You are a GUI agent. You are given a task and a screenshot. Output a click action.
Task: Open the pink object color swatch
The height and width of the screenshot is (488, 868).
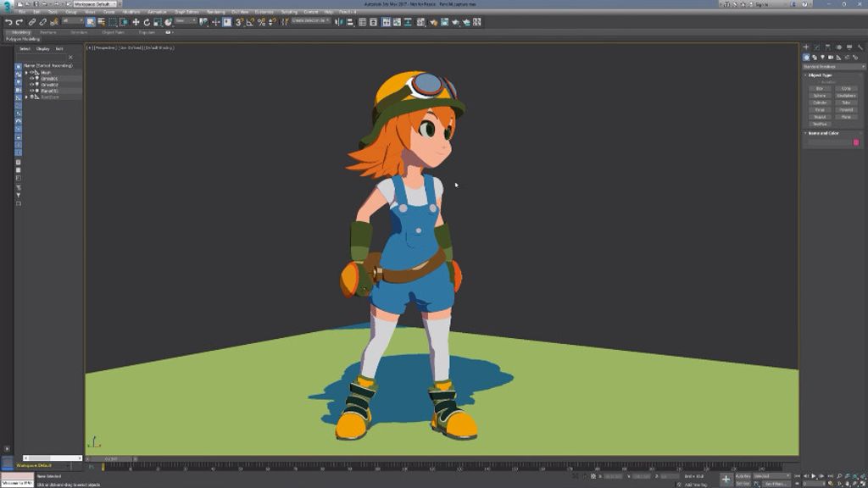[856, 142]
